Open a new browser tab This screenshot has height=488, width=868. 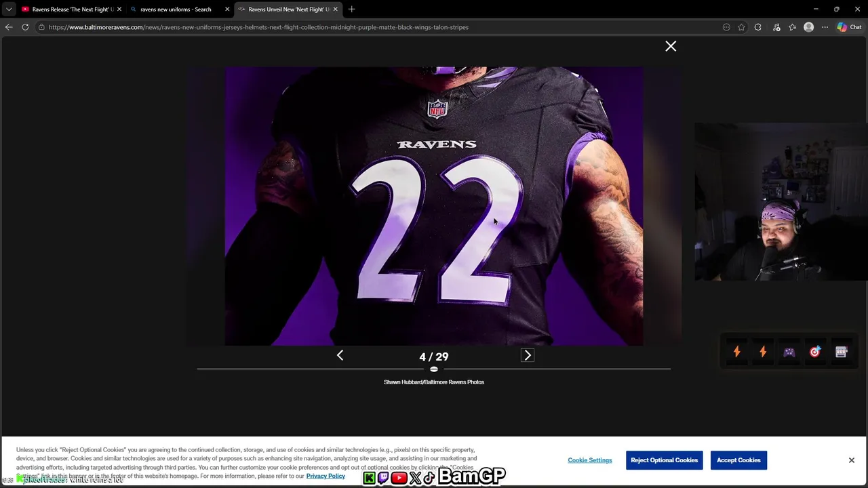(351, 9)
